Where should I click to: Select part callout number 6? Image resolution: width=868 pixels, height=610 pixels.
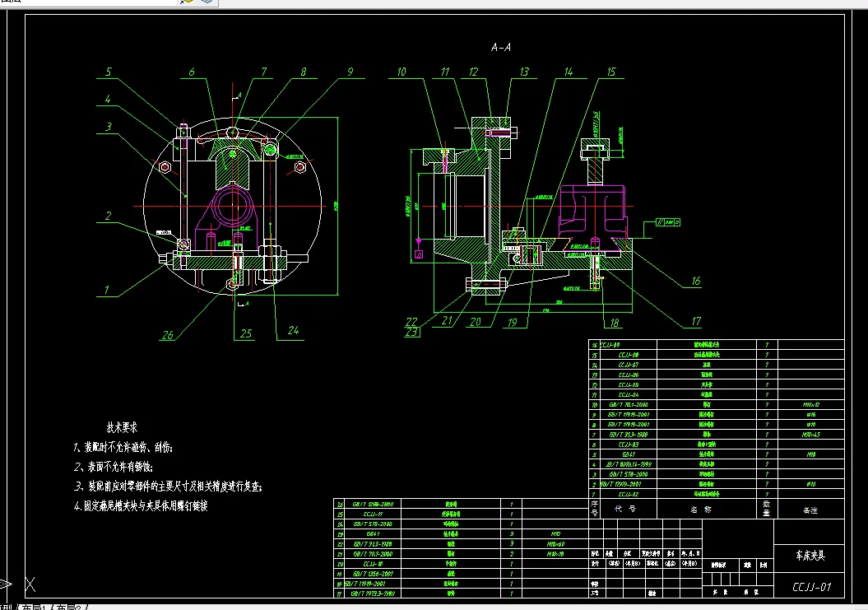(192, 72)
